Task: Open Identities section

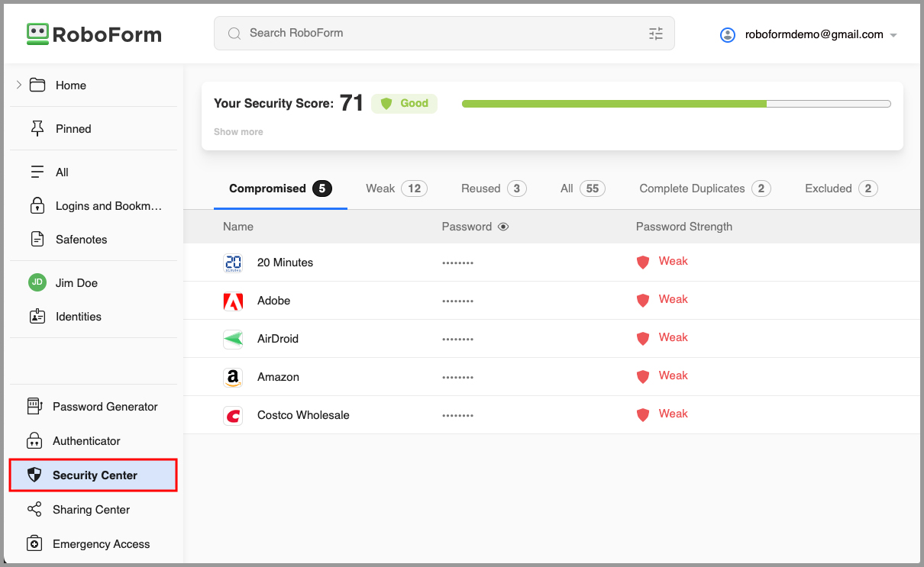Action: pyautogui.click(x=78, y=317)
